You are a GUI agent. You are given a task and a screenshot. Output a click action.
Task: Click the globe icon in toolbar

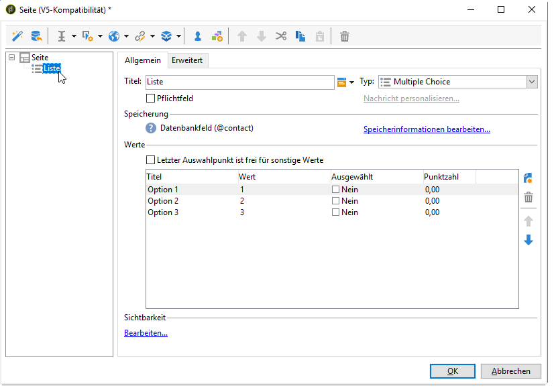coord(114,36)
